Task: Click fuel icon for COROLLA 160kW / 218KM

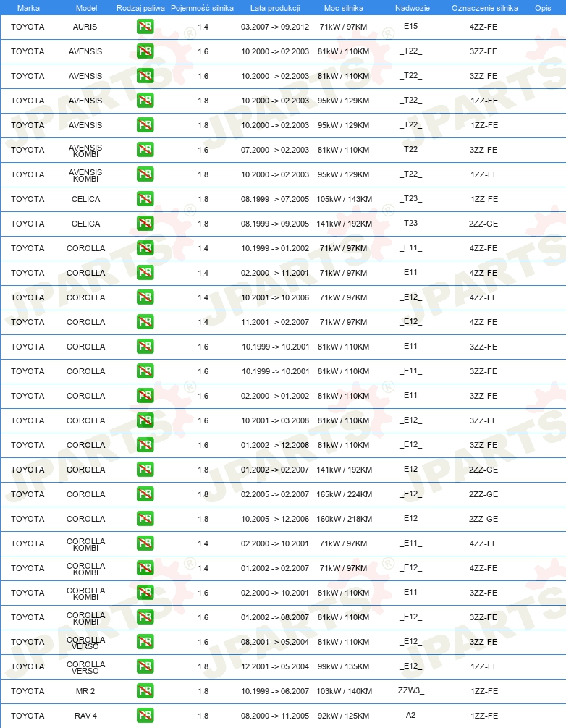Action: point(145,519)
